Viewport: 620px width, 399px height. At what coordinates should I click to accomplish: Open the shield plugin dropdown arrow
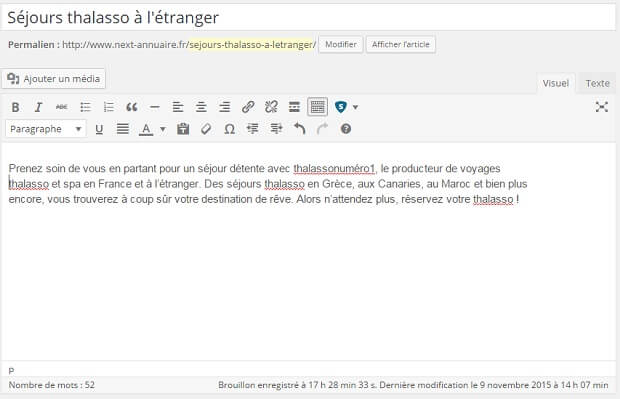tap(355, 107)
